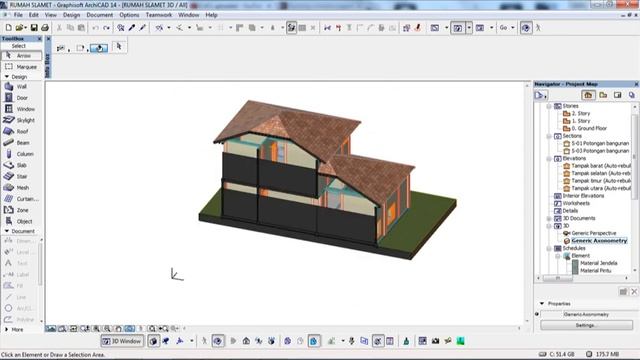640x360 pixels.
Task: Open the Help menu
Action: (211, 15)
